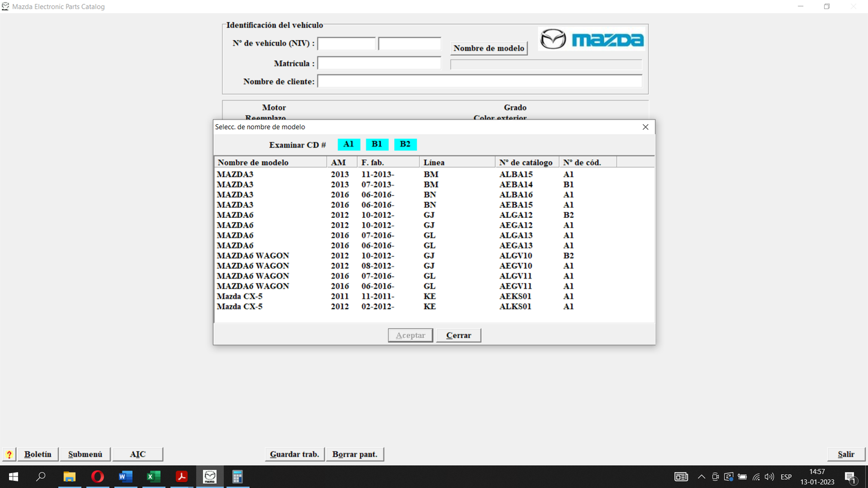Sort by F. fab. column header

pyautogui.click(x=388, y=163)
